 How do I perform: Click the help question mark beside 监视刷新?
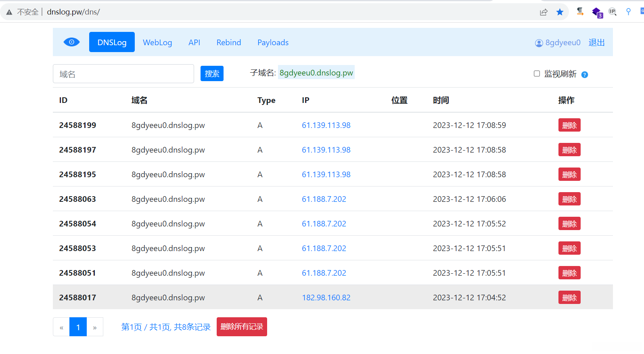click(584, 75)
